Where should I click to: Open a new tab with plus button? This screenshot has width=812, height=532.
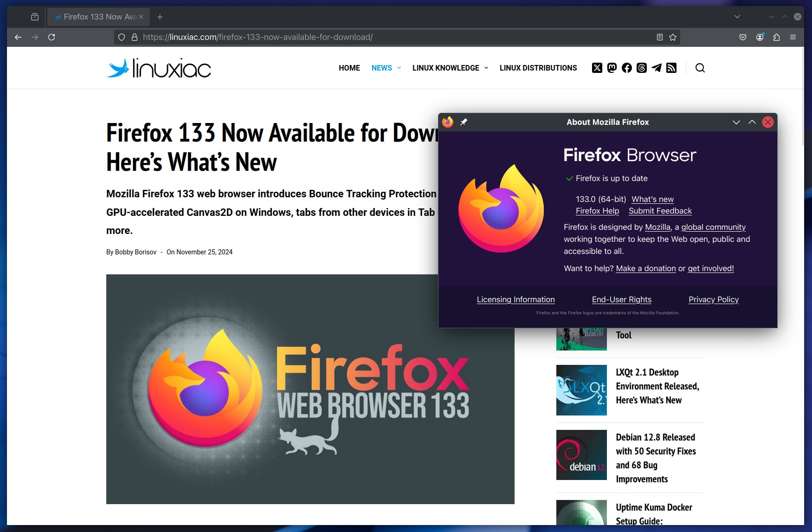coord(160,17)
